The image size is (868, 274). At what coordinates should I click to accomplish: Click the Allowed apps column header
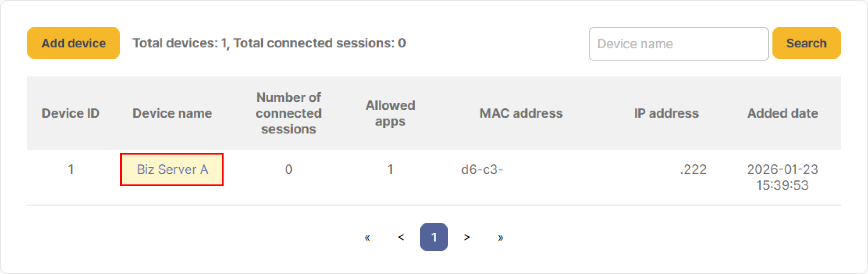390,113
